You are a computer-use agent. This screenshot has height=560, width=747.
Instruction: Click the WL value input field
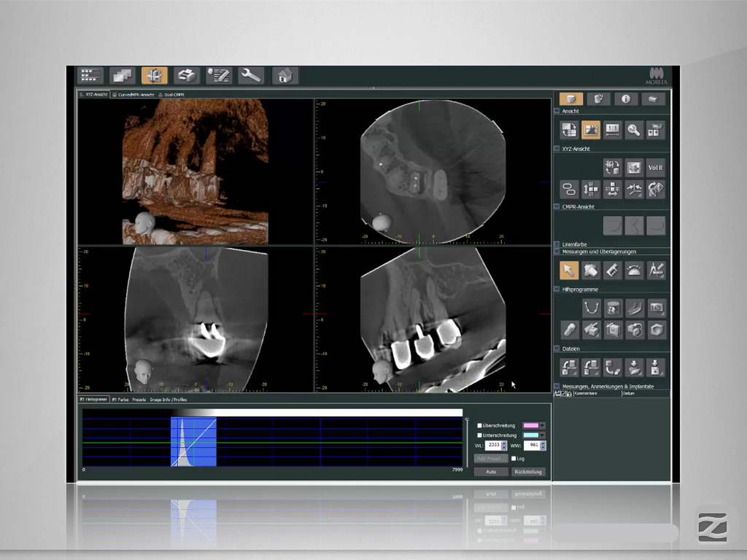[492, 446]
